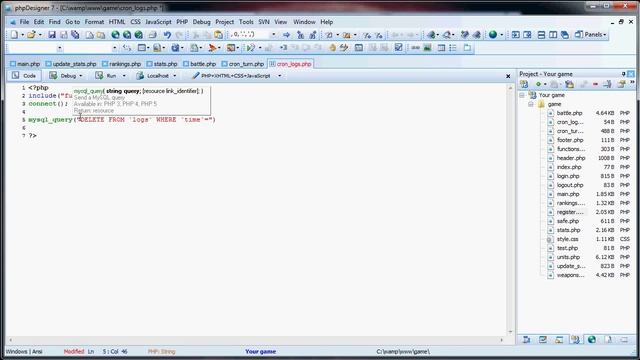Expand the Project toolbar overflow chevron
The height and width of the screenshot is (360, 640).
tap(632, 83)
